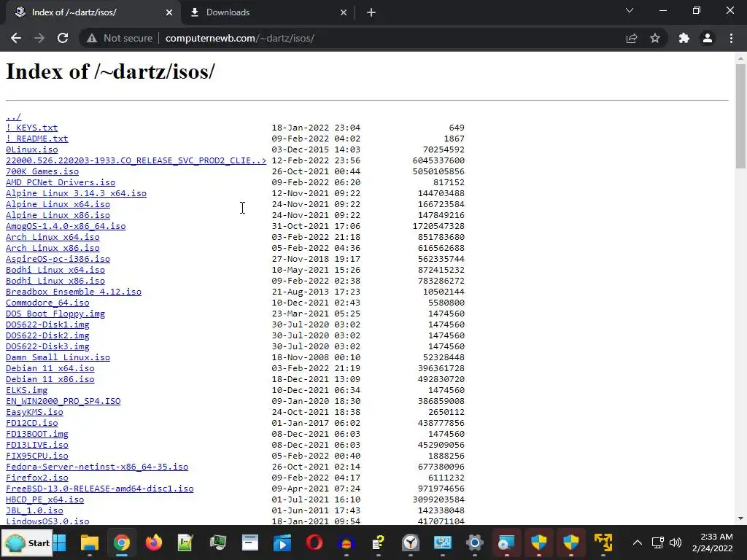The image size is (747, 560).
Task: Reload the current page
Action: pyautogui.click(x=63, y=38)
